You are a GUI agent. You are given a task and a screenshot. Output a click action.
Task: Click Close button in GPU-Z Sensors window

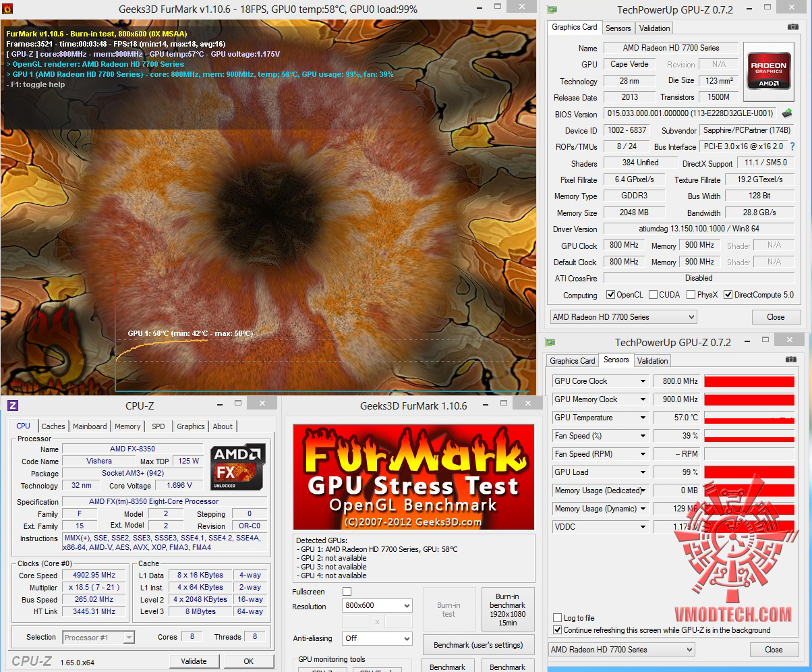coord(774,650)
